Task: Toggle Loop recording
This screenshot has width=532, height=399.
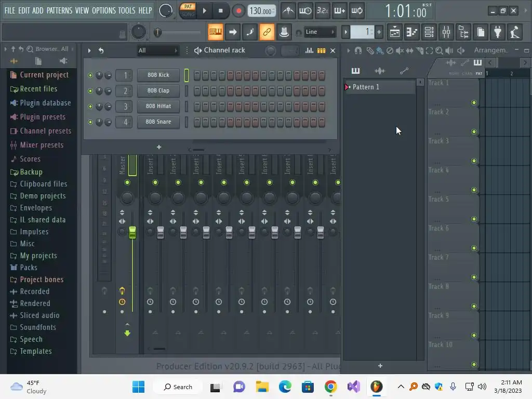Action: 357,11
